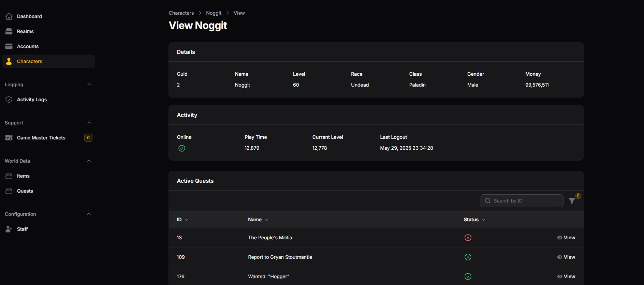Click the green status check for quest 109

tap(468, 257)
